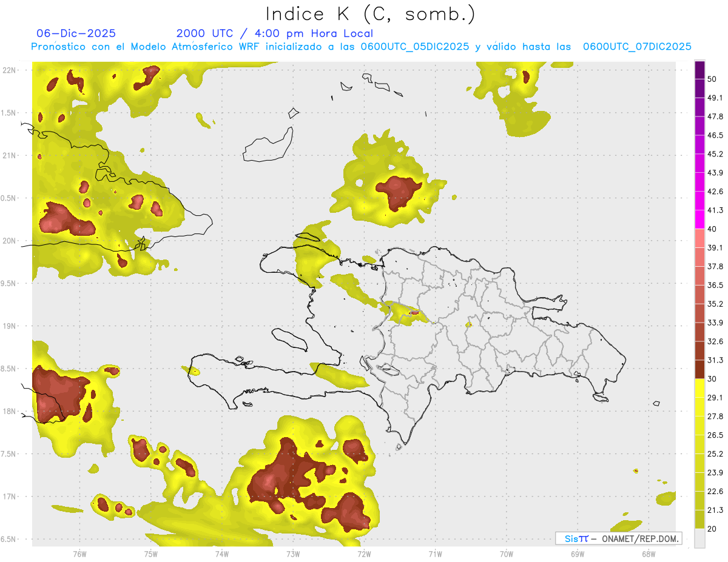Screen dimensions: 728x562
Task: Click the bright yellow legend swatch below 30
Action: click(x=700, y=389)
